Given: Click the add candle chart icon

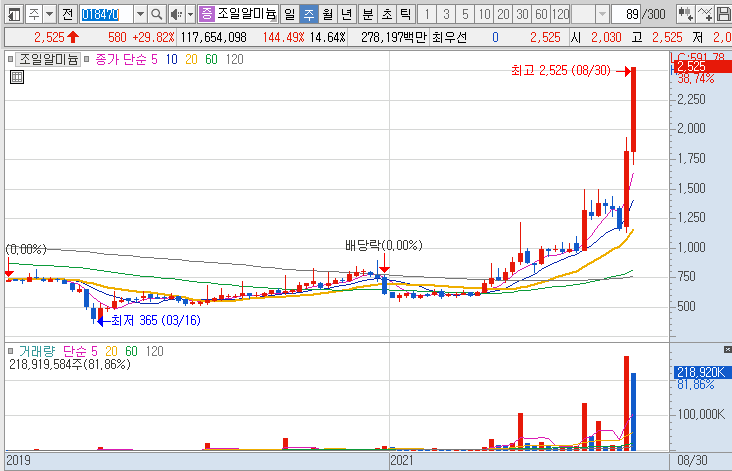Looking at the screenshot, I should (x=685, y=14).
